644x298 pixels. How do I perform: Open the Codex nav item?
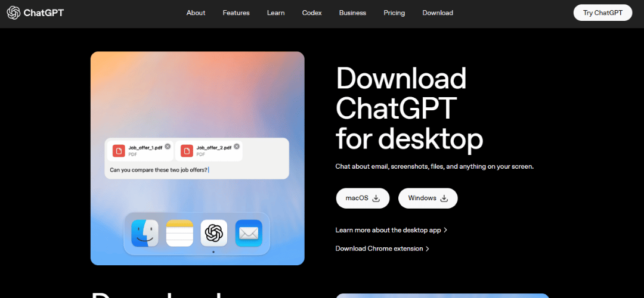pyautogui.click(x=312, y=13)
